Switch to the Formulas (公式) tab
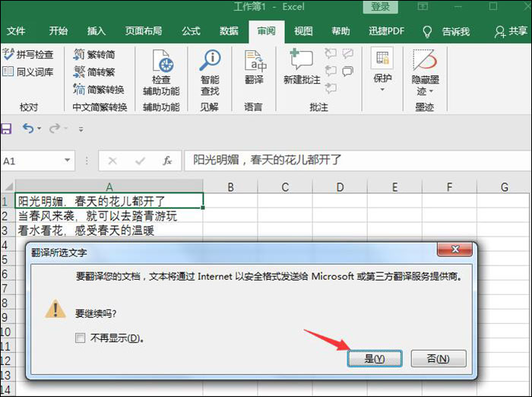This screenshot has width=532, height=397. point(191,32)
